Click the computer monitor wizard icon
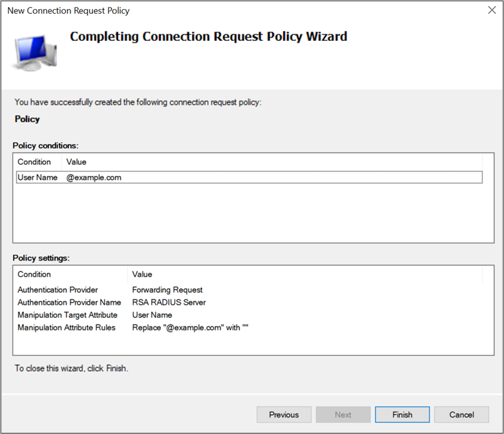Screen dimensions: 504x434 coord(35,51)
